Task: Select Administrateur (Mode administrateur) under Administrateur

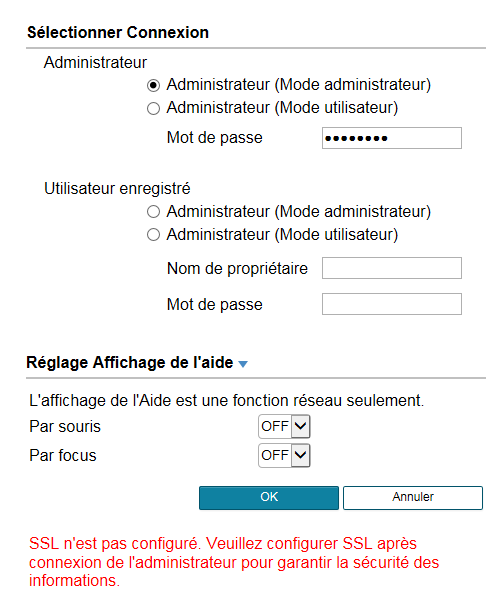Action: (153, 85)
